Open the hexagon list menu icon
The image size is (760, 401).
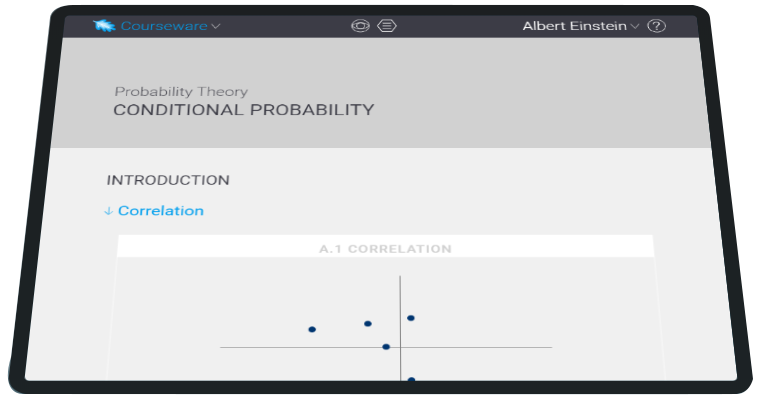coord(387,26)
